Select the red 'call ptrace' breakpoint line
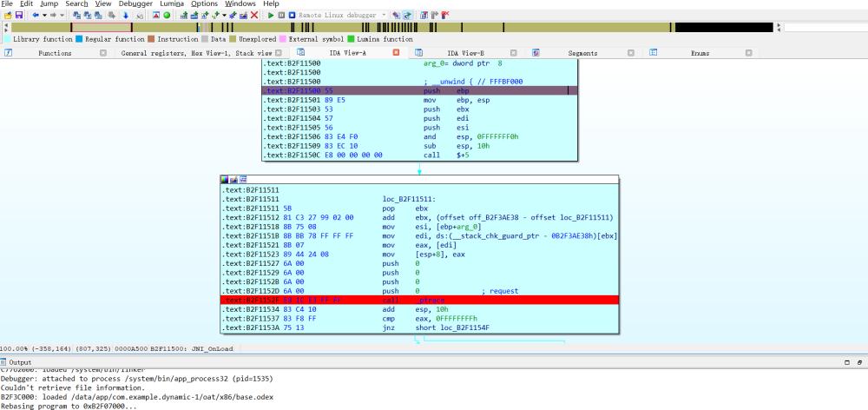Image resolution: width=868 pixels, height=410 pixels. click(419, 300)
